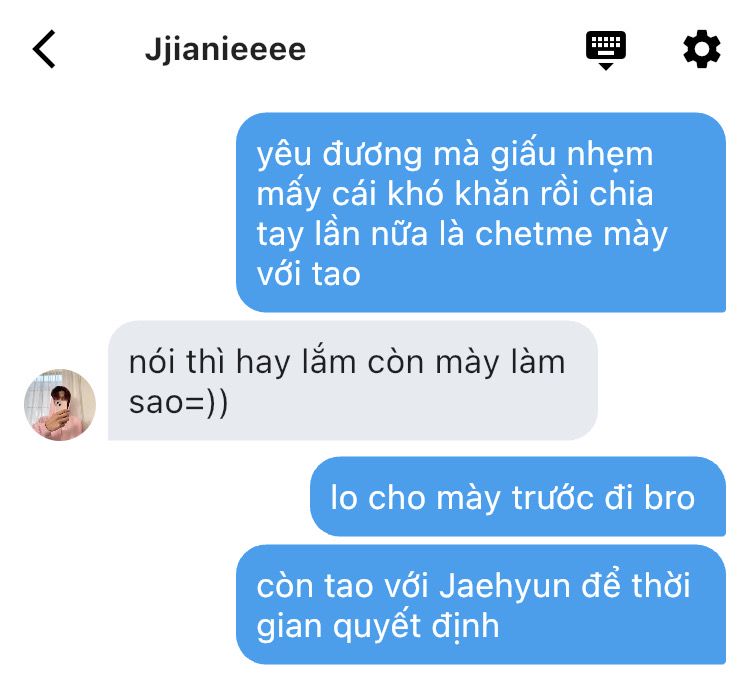Screen dimensions: 750x695
Task: Click the words "quyết định" in the last bubble
Action: (x=416, y=627)
